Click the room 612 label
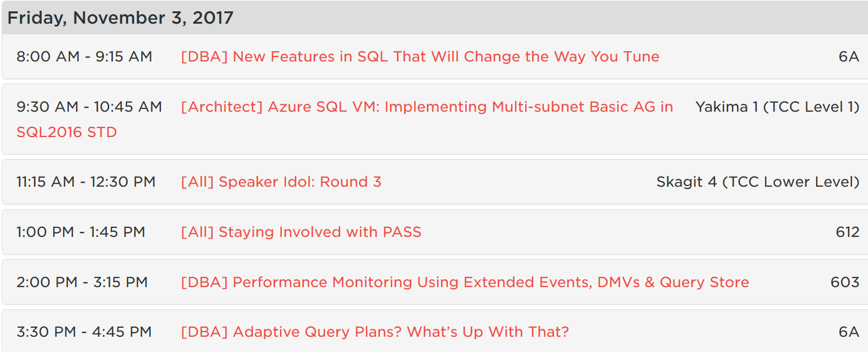 tap(847, 232)
